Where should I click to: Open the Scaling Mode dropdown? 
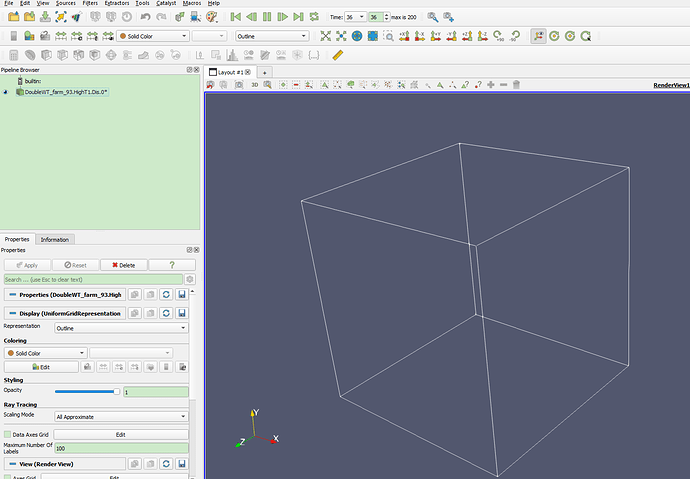point(120,415)
